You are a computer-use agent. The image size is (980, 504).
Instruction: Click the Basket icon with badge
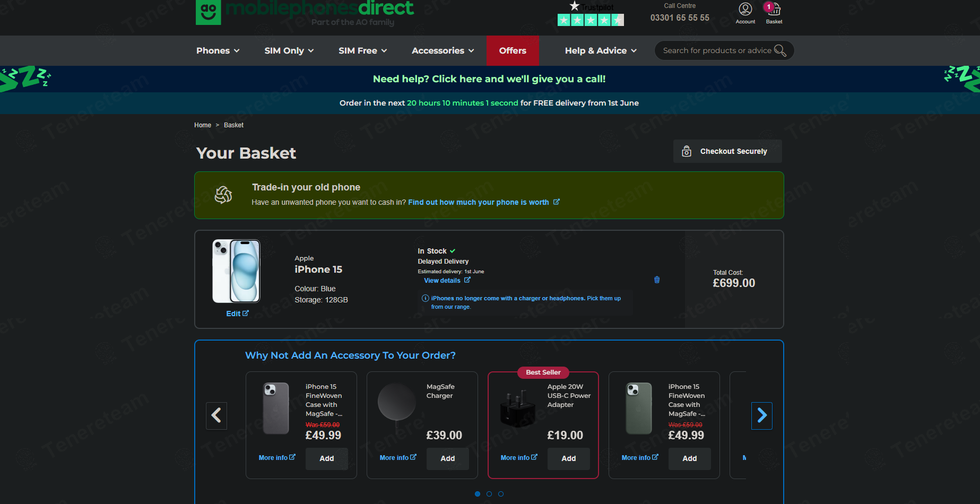pos(774,10)
